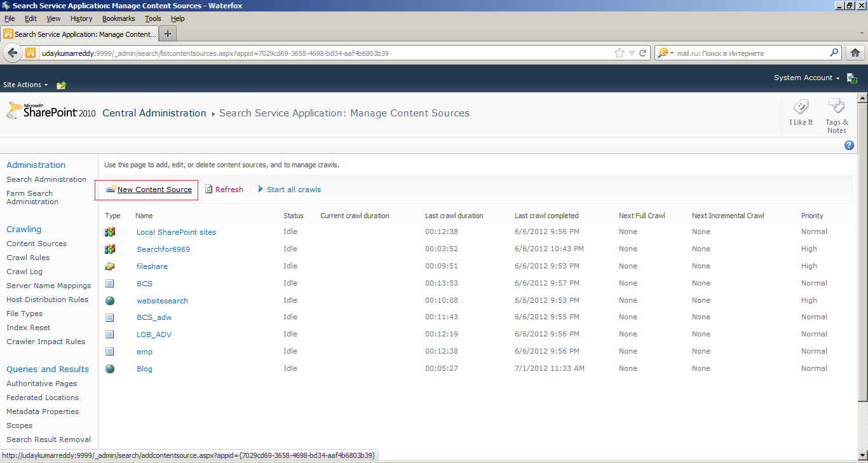Click the browser Back arrow button
868x463 pixels.
12,53
